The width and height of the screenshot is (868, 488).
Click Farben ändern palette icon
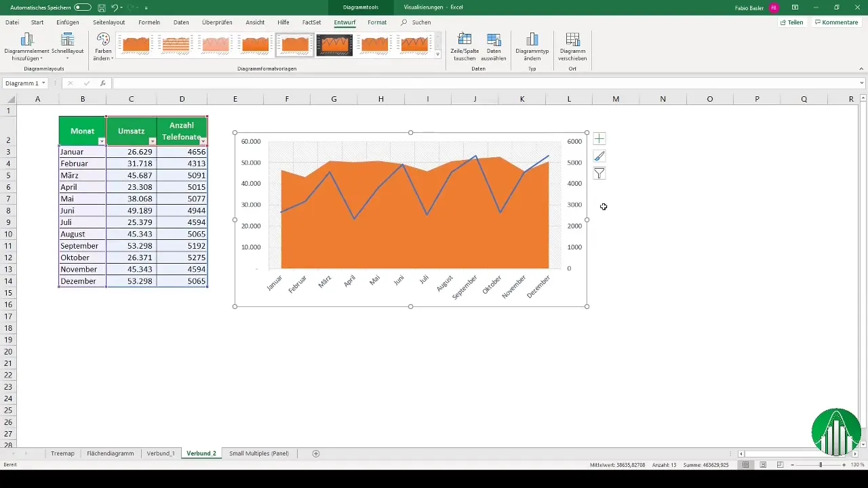pos(103,39)
